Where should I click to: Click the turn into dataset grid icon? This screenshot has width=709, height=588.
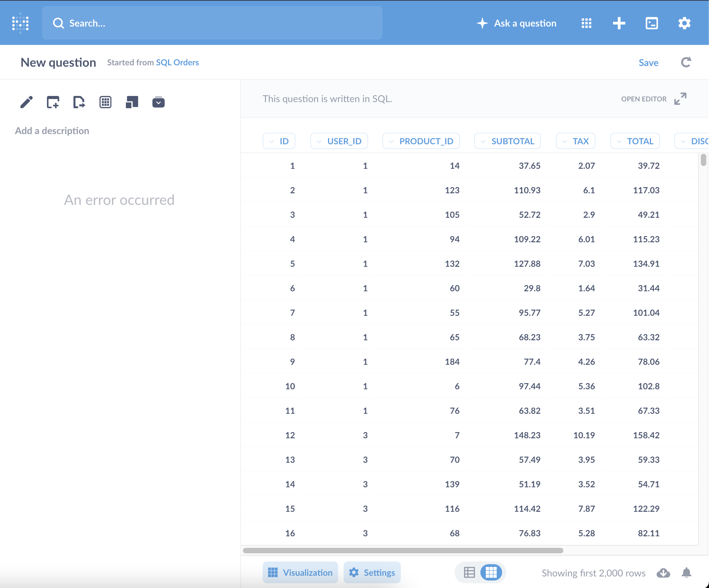tap(105, 102)
